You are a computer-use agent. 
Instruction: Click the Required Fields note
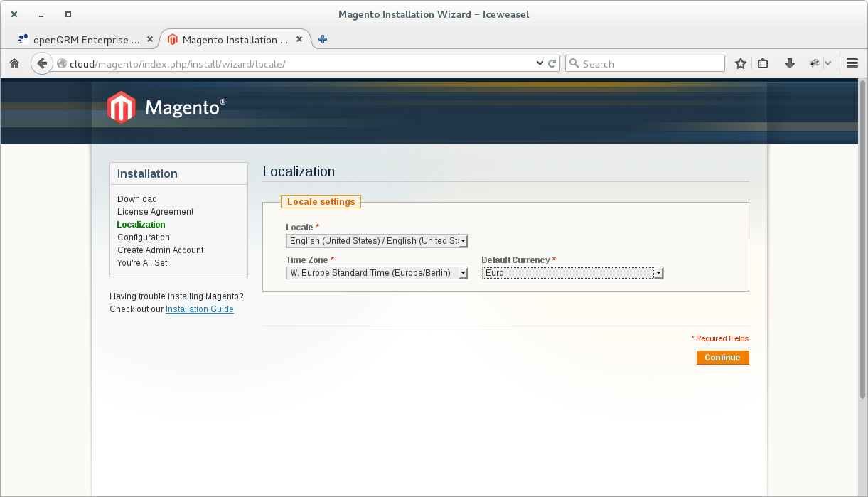719,338
